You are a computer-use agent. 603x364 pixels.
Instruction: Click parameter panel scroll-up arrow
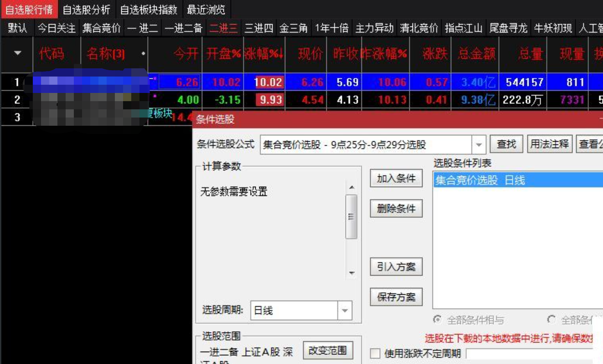click(x=351, y=187)
